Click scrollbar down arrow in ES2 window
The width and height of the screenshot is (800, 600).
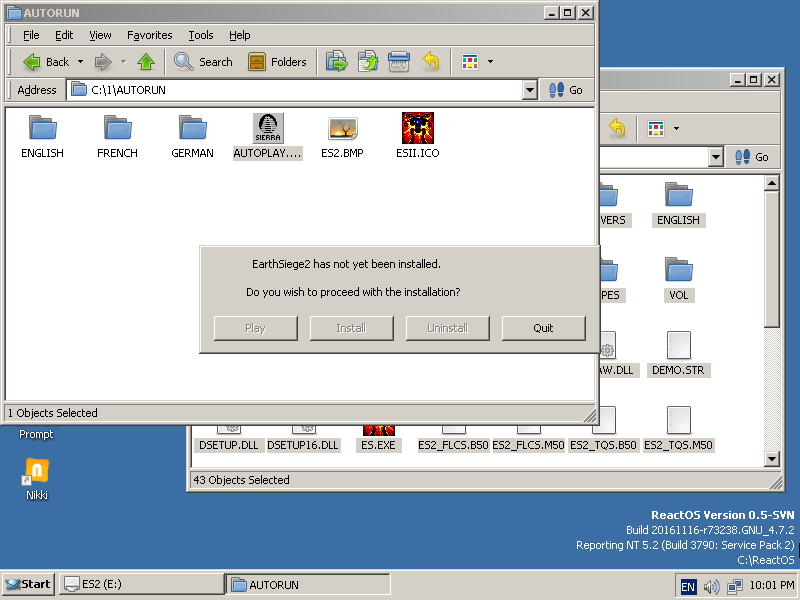point(771,459)
